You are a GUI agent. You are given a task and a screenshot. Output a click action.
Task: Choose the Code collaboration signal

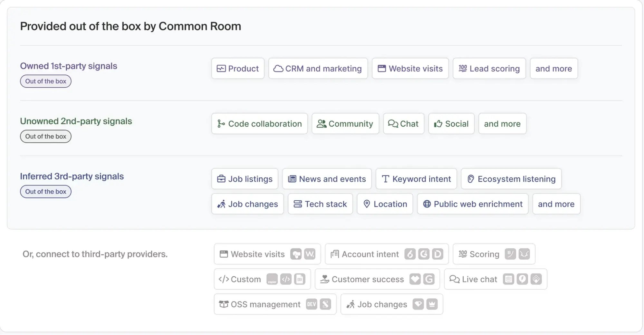(259, 124)
